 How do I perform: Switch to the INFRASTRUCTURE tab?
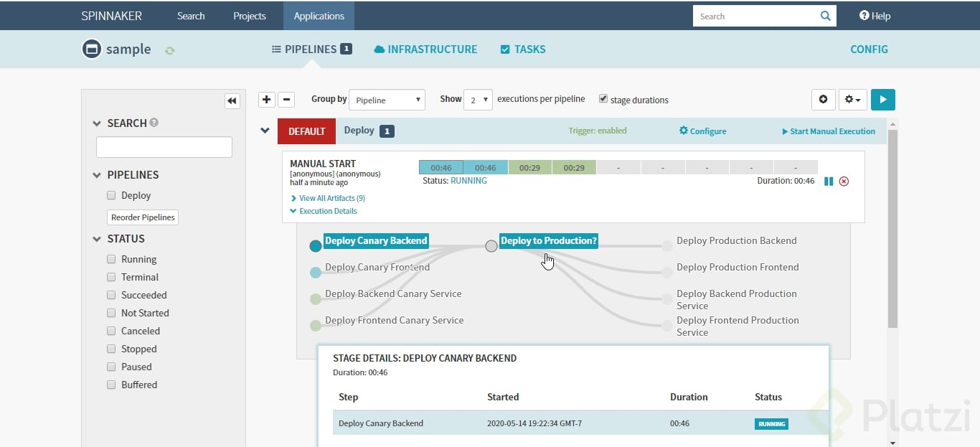[x=425, y=50]
